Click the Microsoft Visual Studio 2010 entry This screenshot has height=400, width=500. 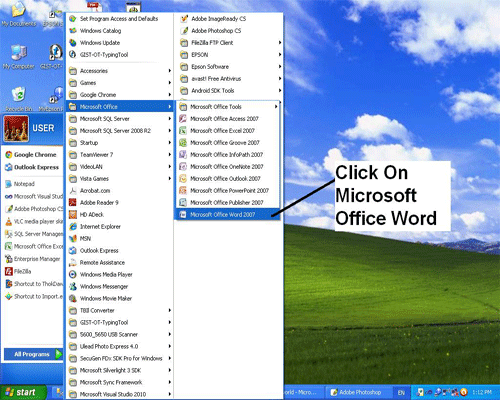tap(120, 395)
